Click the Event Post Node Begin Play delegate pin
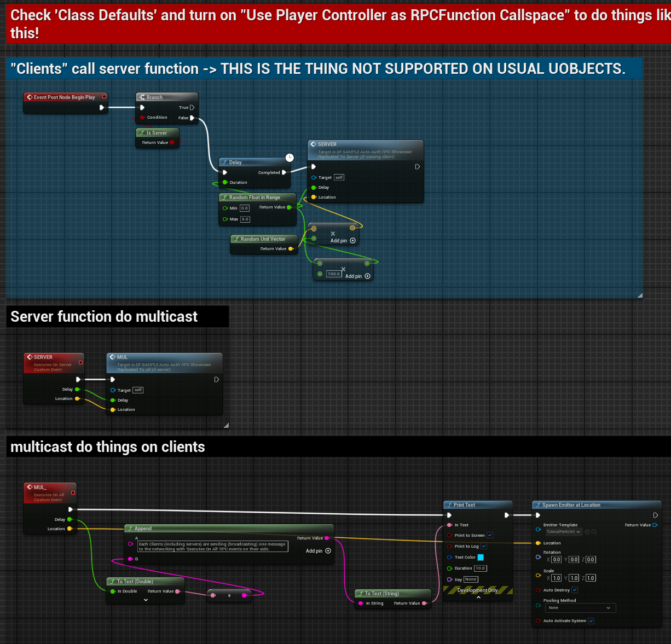The image size is (671, 644). point(105,97)
